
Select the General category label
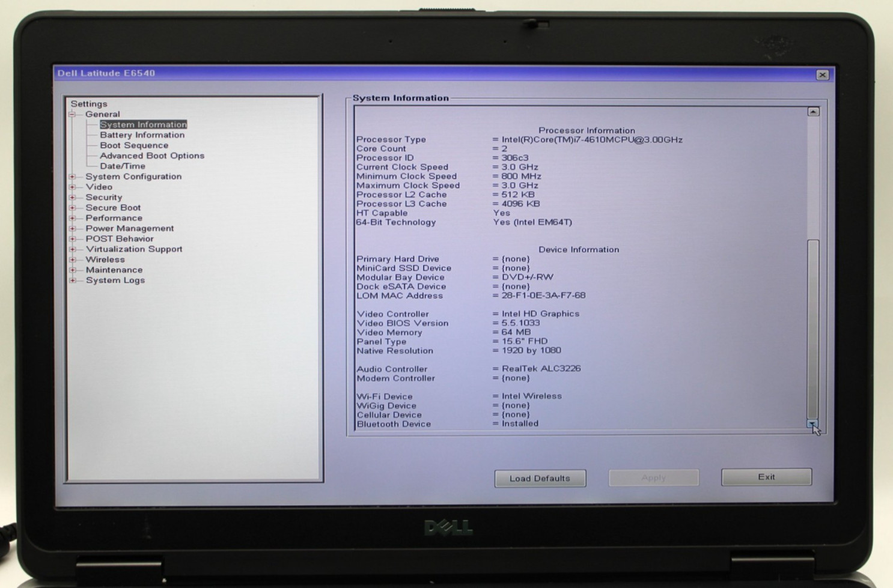coord(103,114)
